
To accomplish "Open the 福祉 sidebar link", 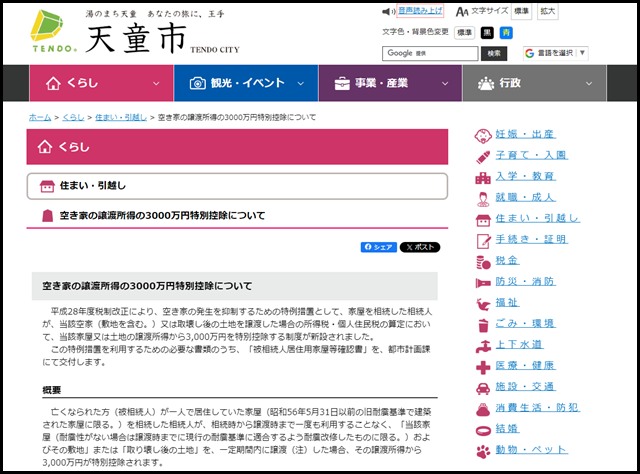I will tap(507, 303).
